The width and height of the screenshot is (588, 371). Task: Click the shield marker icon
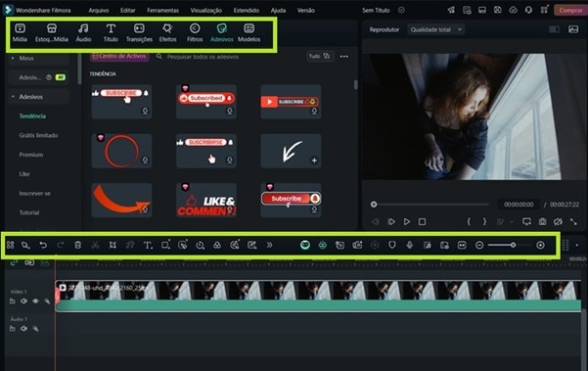392,245
